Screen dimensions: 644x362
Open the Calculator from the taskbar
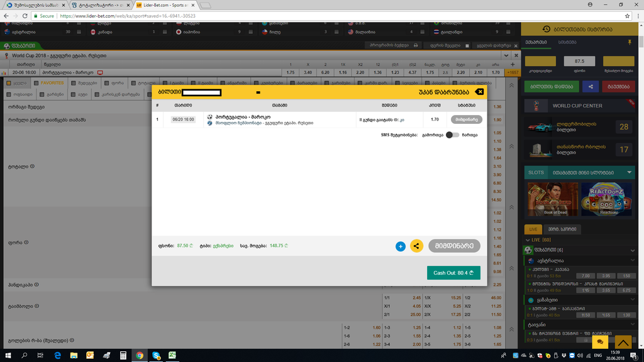(123, 355)
